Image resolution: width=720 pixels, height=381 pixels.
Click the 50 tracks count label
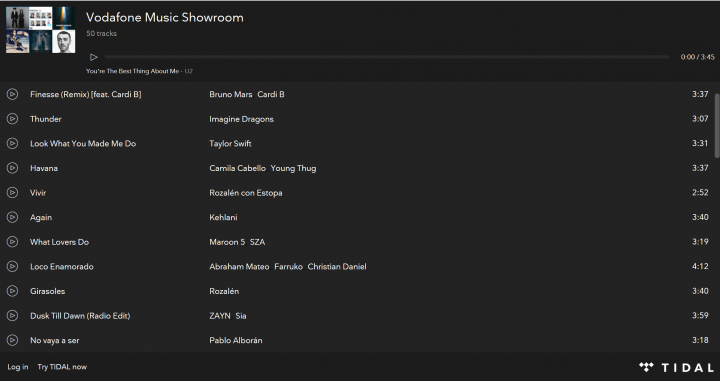101,34
